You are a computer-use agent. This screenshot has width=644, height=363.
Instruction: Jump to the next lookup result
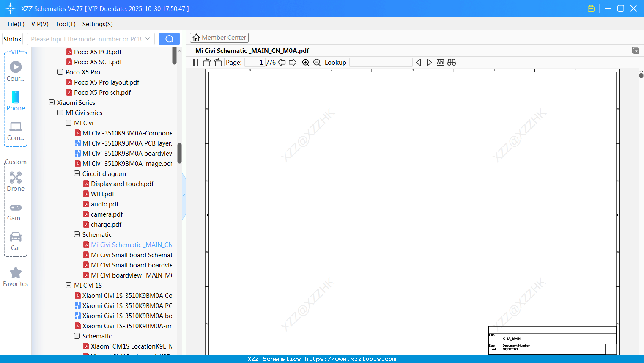click(429, 63)
